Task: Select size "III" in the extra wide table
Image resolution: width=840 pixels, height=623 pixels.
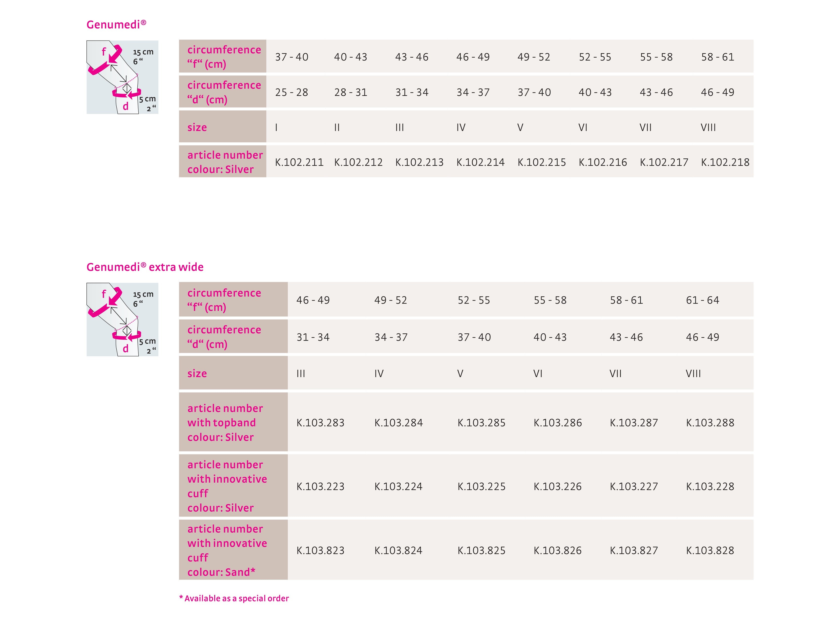Action: (x=300, y=374)
